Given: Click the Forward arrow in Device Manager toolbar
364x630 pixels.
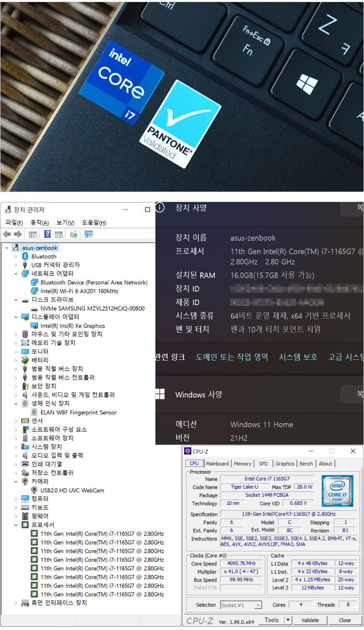Looking at the screenshot, I should point(18,234).
